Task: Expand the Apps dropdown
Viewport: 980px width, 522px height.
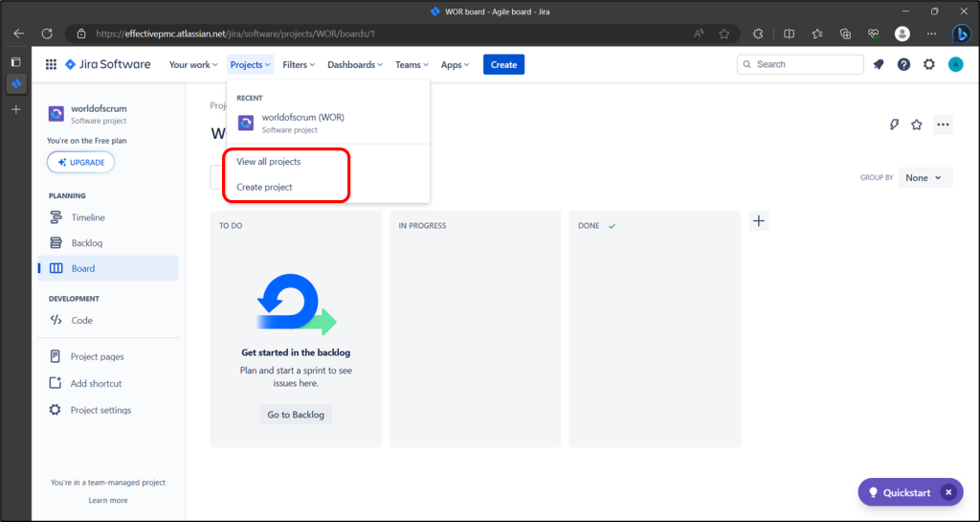Action: click(x=455, y=64)
